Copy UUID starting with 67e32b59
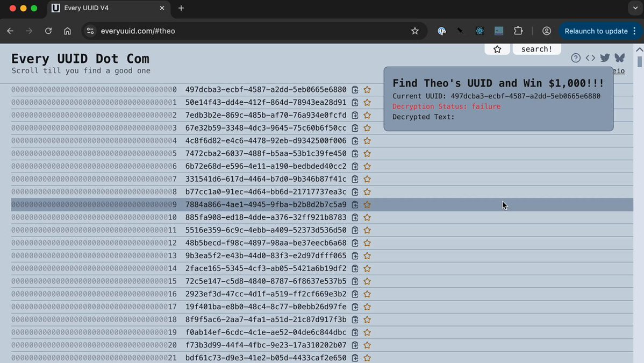The height and width of the screenshot is (363, 644). pos(355,128)
